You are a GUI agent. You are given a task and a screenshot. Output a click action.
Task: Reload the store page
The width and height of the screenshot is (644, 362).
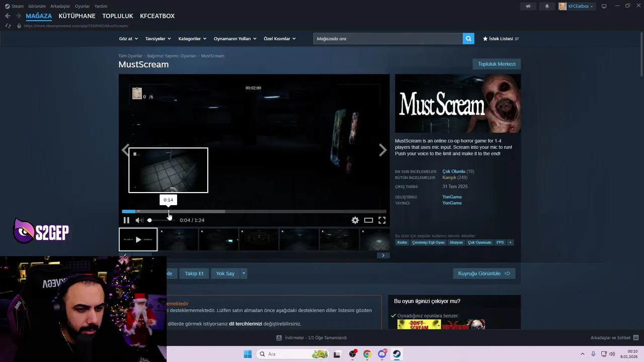pyautogui.click(x=8, y=26)
